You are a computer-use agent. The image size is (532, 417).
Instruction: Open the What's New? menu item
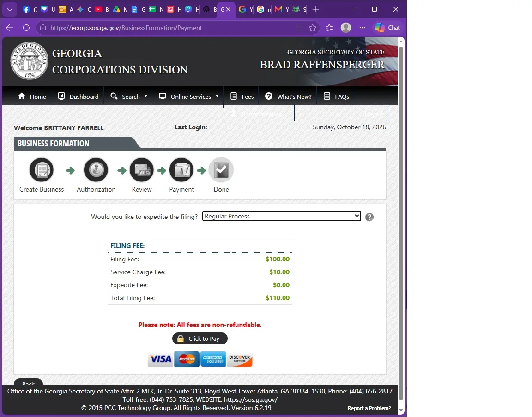point(288,97)
